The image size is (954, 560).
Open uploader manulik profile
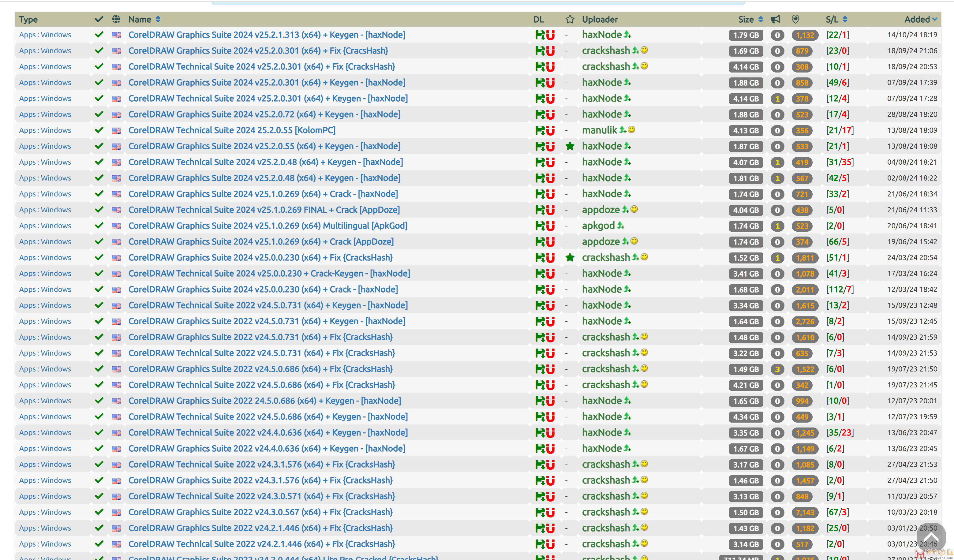(x=599, y=130)
